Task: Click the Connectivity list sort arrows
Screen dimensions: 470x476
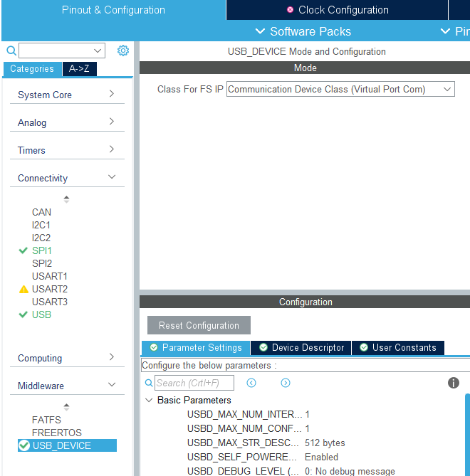Action: coord(66,199)
